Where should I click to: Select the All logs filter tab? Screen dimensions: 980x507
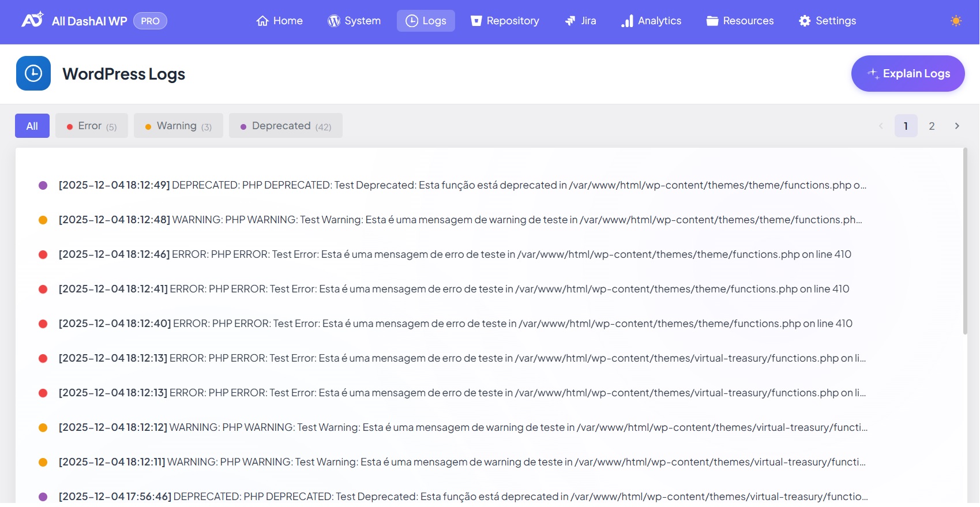32,126
